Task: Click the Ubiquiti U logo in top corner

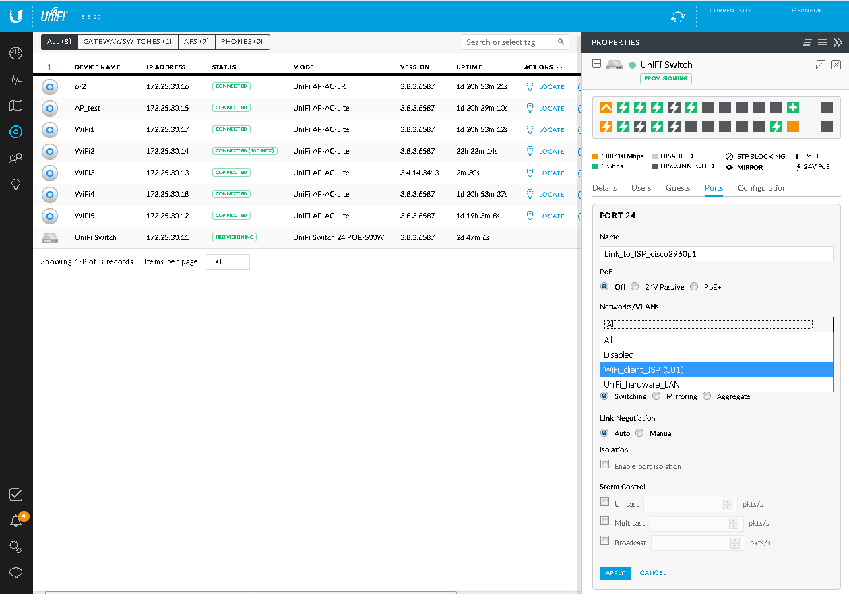Action: tap(16, 16)
